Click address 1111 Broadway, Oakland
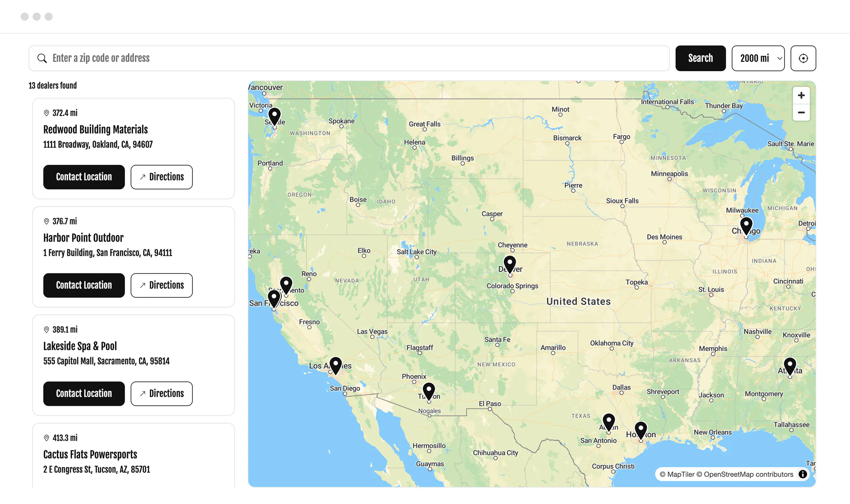The width and height of the screenshot is (850, 504). 98,145
